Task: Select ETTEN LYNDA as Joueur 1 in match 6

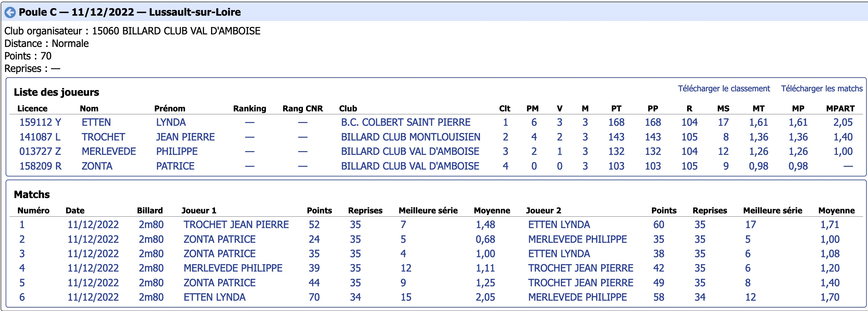Action: 214,297
